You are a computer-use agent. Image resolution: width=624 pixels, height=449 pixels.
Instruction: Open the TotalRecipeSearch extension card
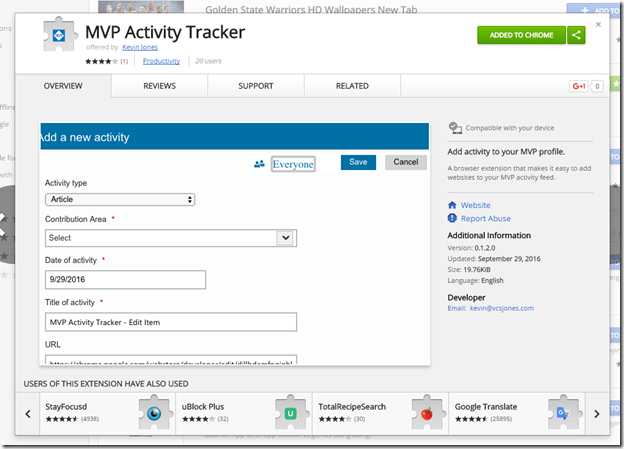[380, 414]
